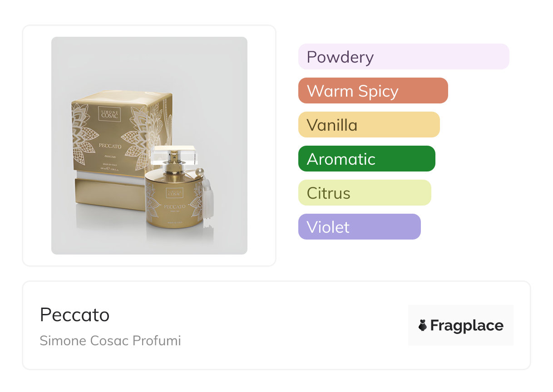Click the Peccato perfume title
The width and height of the screenshot is (553, 392).
(75, 315)
